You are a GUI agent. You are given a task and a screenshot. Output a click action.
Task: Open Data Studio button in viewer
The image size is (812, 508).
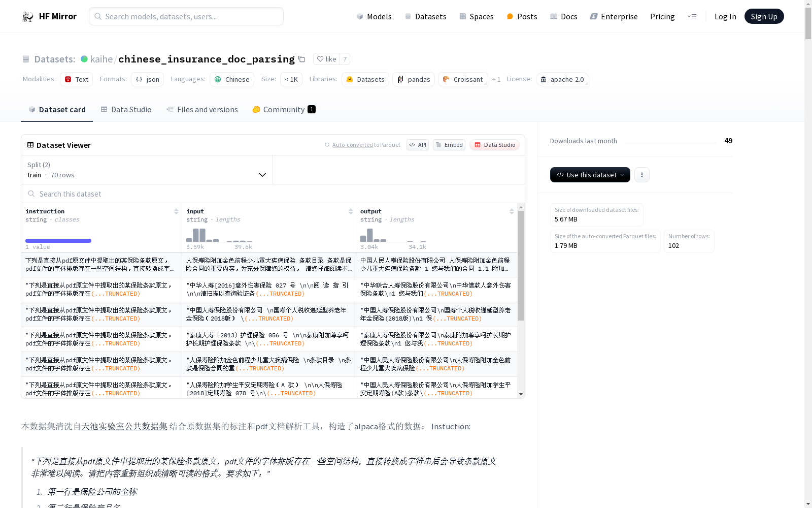(494, 145)
